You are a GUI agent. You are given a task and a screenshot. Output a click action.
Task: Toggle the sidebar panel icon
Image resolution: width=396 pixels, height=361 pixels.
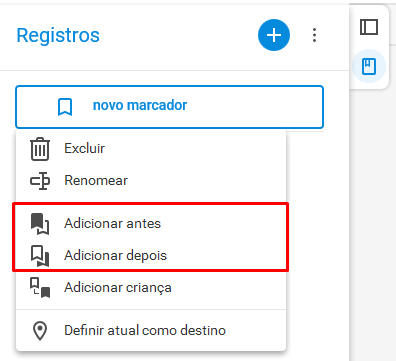369,27
